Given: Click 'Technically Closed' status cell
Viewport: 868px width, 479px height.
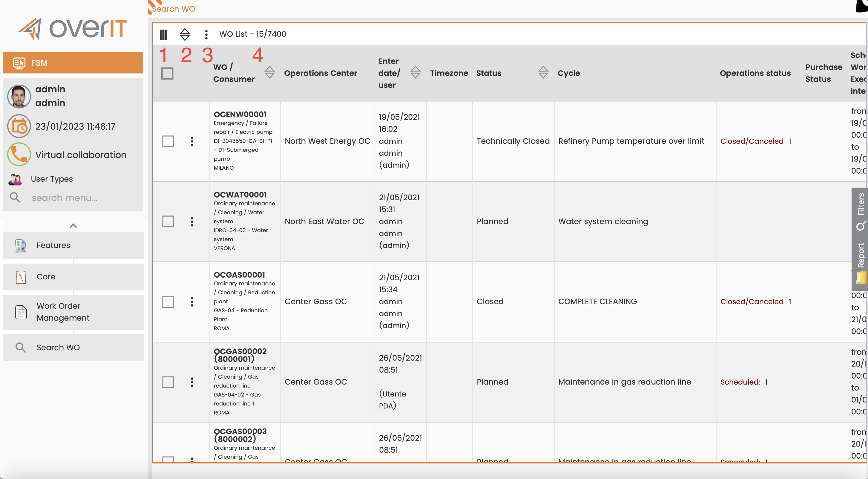Looking at the screenshot, I should click(x=513, y=141).
